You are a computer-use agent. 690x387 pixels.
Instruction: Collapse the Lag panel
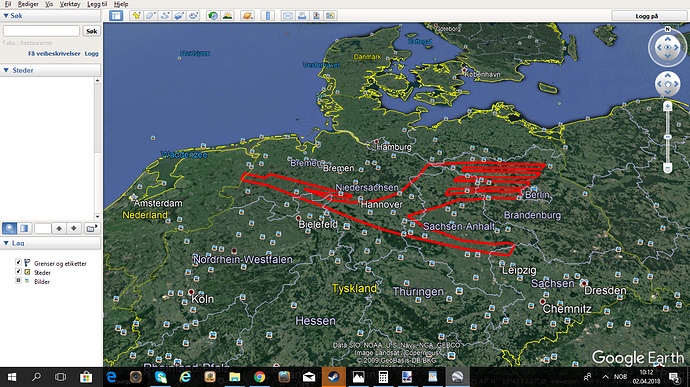coord(6,243)
